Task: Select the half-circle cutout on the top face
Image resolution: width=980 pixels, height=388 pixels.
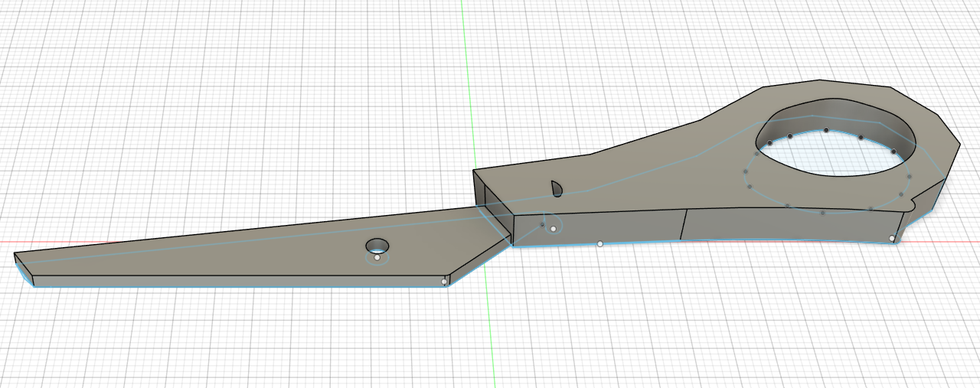Action: (557, 189)
